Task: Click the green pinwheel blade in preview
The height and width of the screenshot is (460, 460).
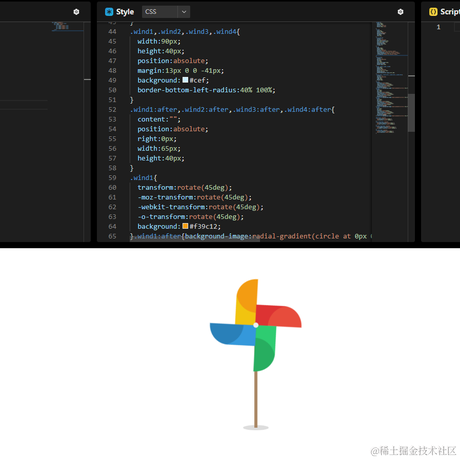Action: coord(265,348)
